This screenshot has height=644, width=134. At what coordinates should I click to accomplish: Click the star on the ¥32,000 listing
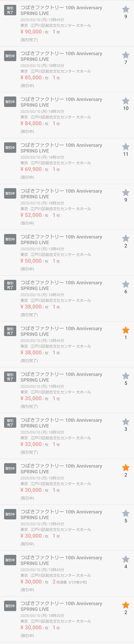coord(126,422)
